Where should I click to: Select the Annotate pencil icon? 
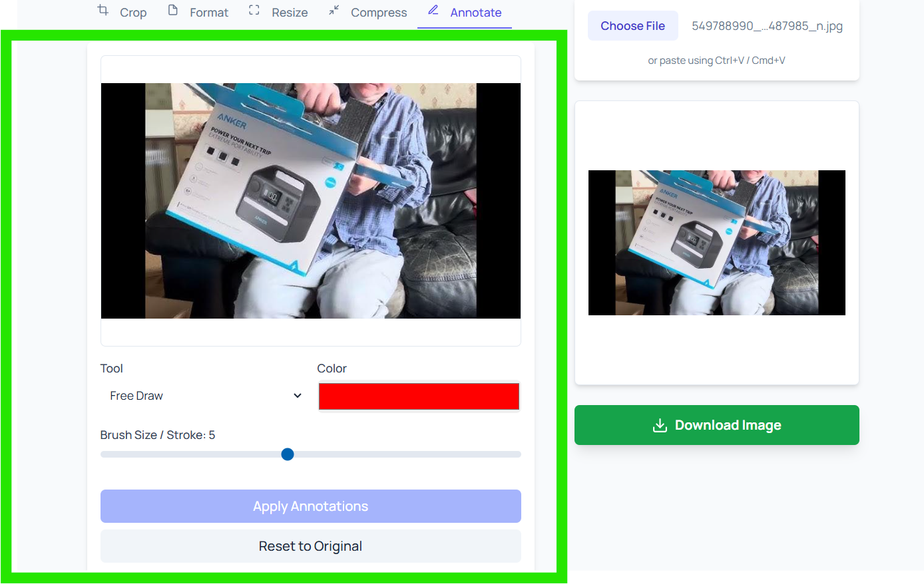tap(433, 11)
